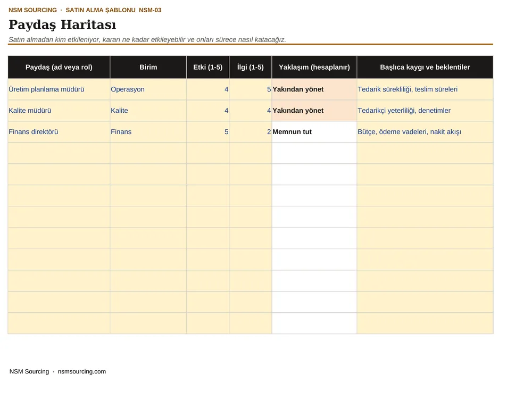Click the 'Kalite müdürü' stakeholder cell
Screen dimensions: 532x399
click(x=59, y=111)
